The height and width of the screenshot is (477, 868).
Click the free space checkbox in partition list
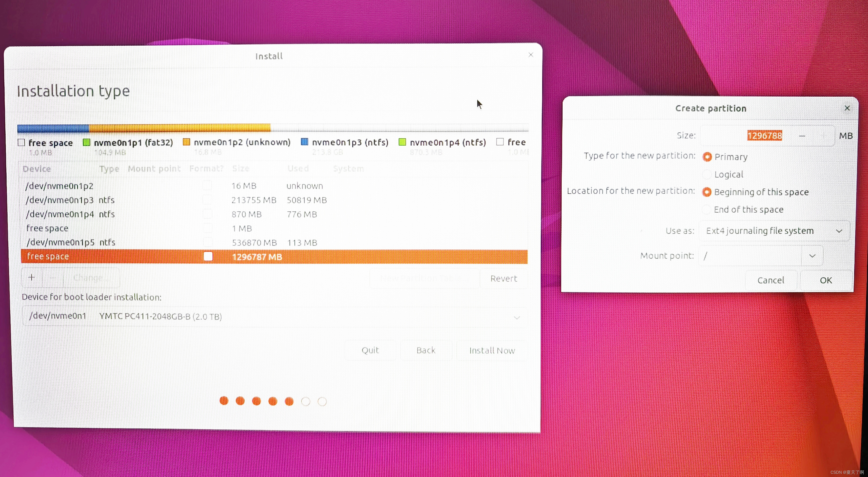coord(207,256)
